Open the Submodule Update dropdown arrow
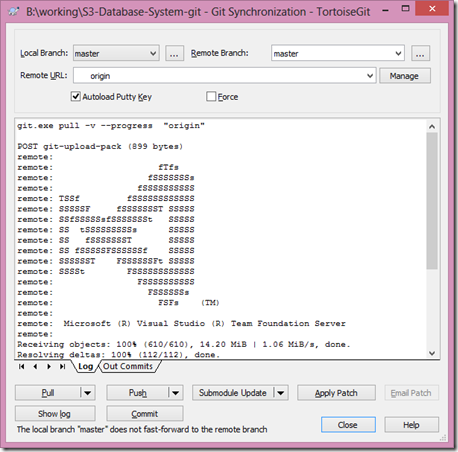Screen dimensions: 458x452 pos(281,393)
